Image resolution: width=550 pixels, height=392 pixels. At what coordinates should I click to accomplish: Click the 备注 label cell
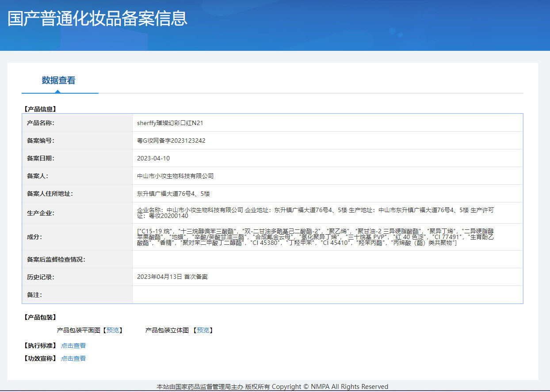[77, 295]
